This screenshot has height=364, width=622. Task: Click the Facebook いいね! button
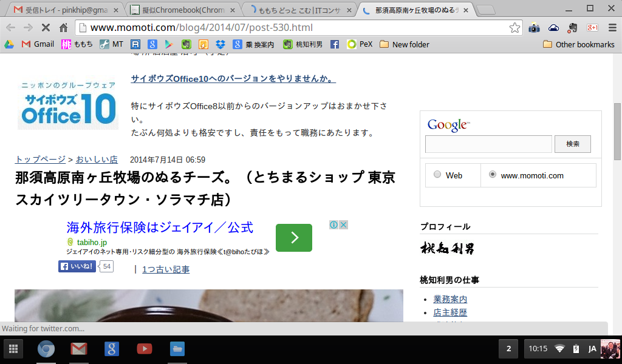77,266
